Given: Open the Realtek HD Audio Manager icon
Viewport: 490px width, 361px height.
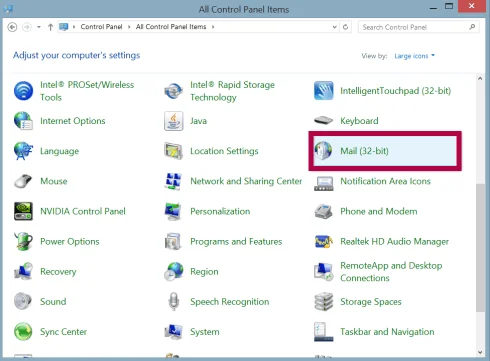Looking at the screenshot, I should click(x=323, y=241).
